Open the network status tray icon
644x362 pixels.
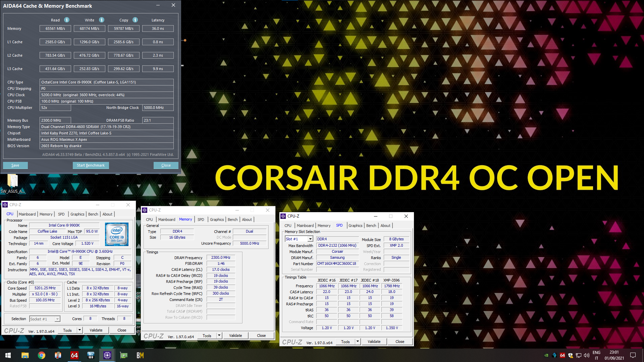[x=579, y=355]
